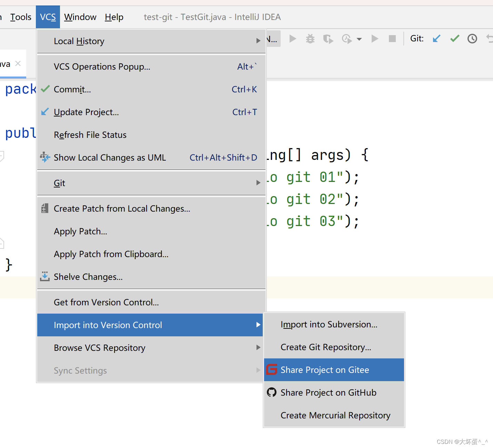The width and height of the screenshot is (493, 448).
Task: Click the Profiler run icon
Action: pyautogui.click(x=346, y=39)
